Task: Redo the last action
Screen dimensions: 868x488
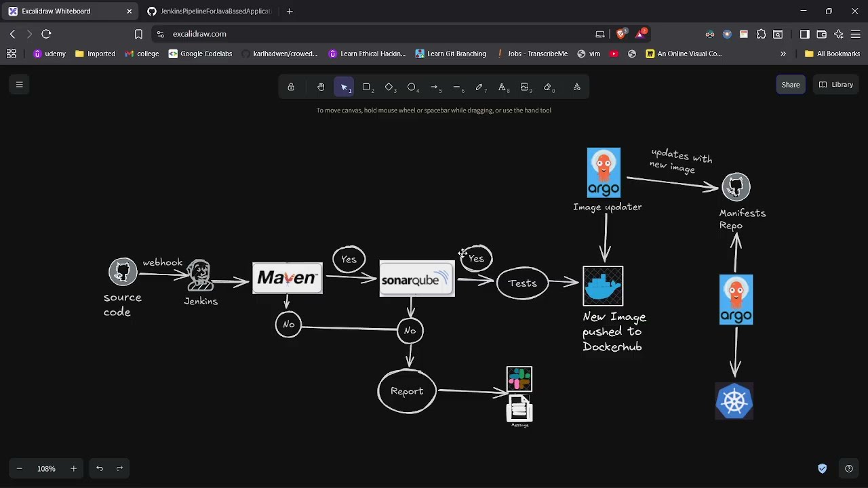Action: tap(119, 468)
